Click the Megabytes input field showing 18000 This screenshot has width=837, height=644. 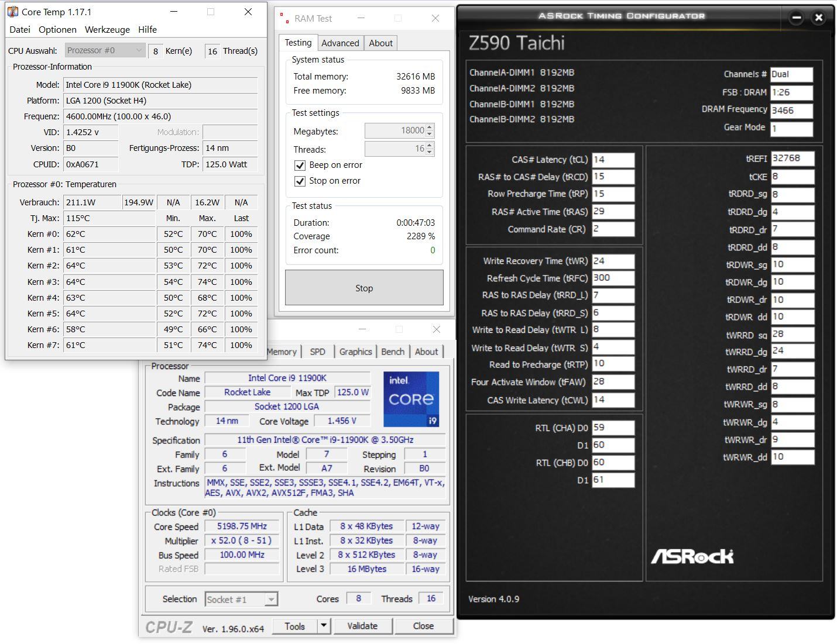pyautogui.click(x=395, y=131)
